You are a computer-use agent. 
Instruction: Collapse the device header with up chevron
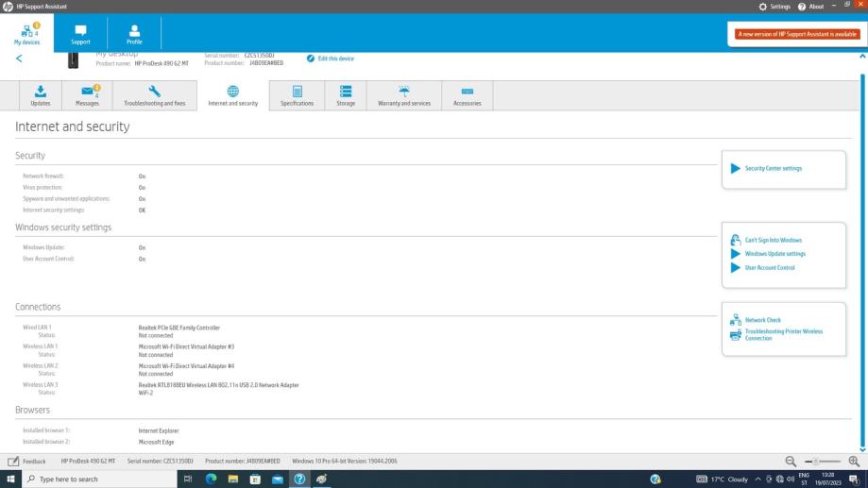[862, 57]
